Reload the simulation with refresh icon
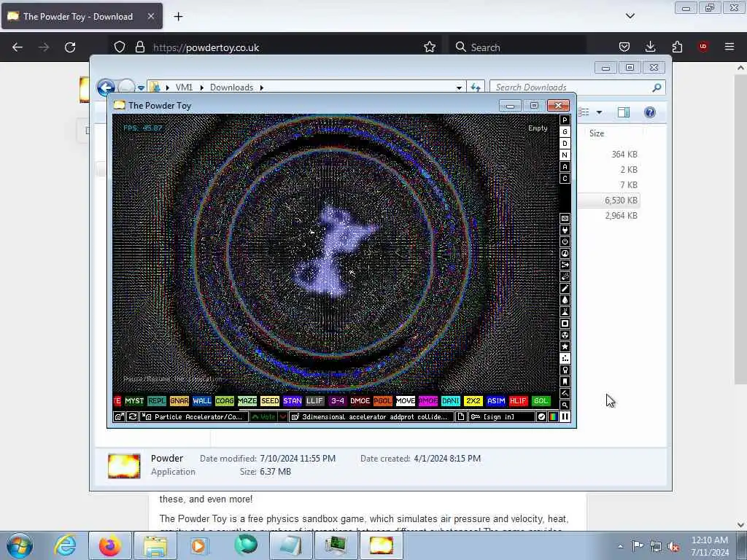747x560 pixels. (x=133, y=416)
